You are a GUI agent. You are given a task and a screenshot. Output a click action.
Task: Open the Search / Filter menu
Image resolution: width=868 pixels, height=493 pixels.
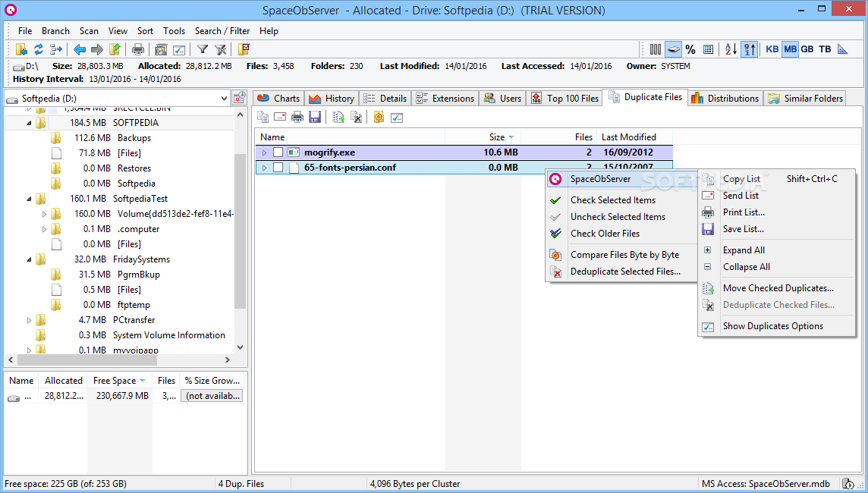pyautogui.click(x=222, y=31)
